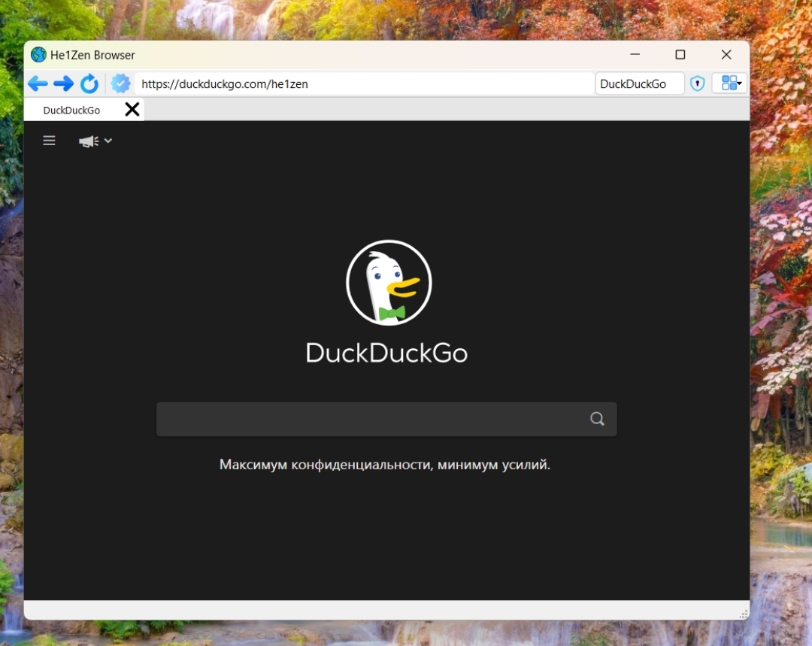
Task: Expand the chevron beside the megaphone
Action: (x=108, y=141)
